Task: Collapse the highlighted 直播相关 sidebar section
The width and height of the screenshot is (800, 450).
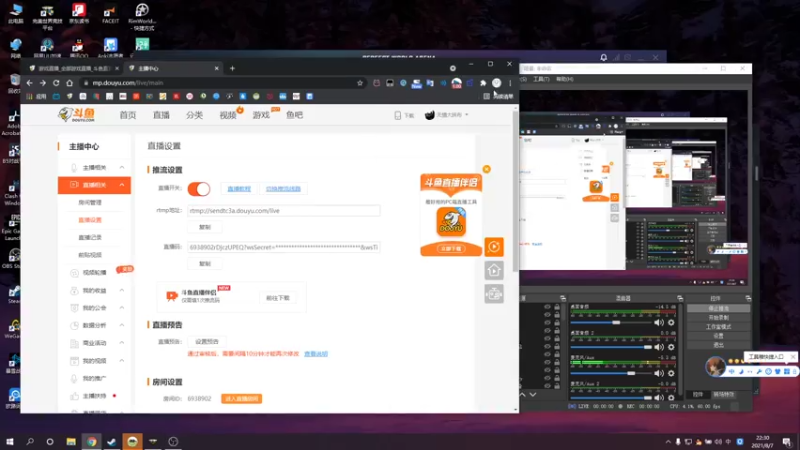Action: point(121,185)
